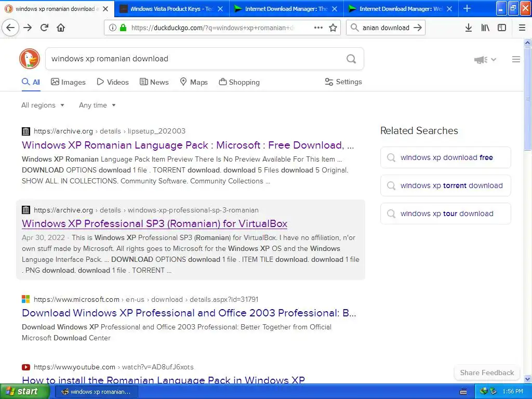Screen dimensions: 532x399
Task: Open How to install Romanian Language Pack result
Action: click(x=163, y=380)
